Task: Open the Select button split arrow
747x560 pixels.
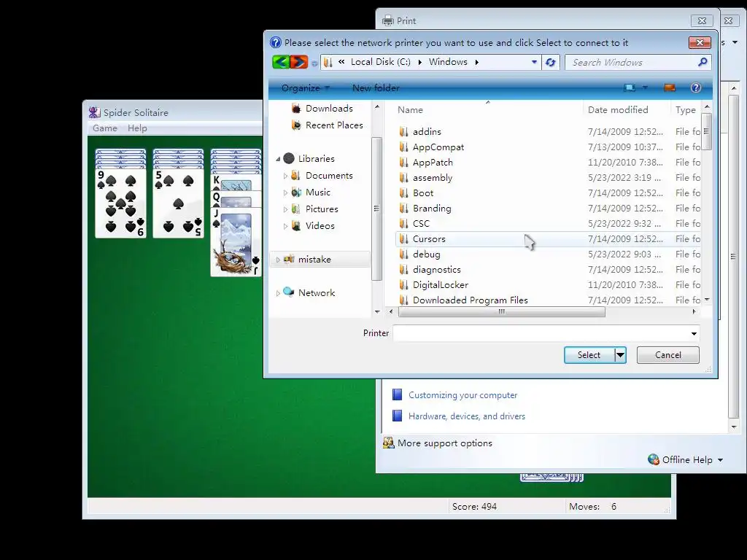Action: point(620,355)
